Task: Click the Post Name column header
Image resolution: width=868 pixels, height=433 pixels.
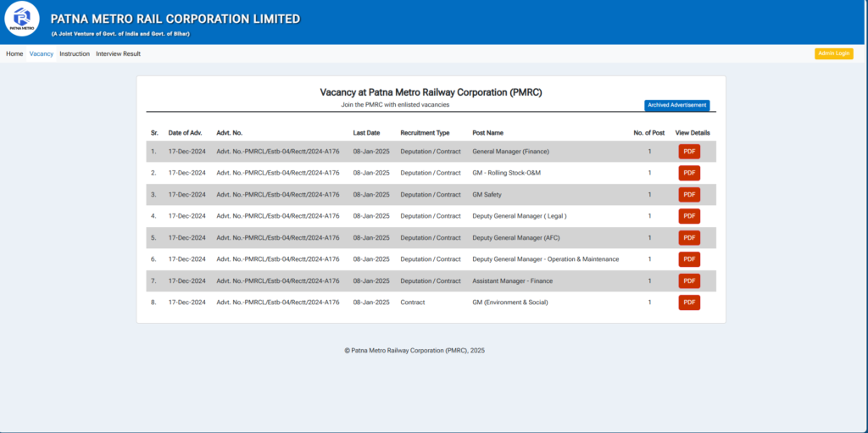Action: [487, 133]
